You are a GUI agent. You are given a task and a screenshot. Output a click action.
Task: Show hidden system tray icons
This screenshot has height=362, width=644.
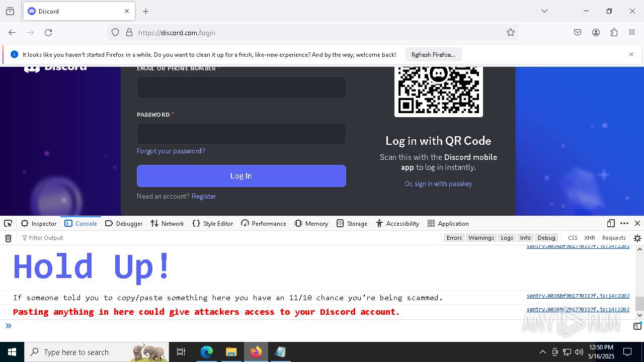tap(542, 352)
